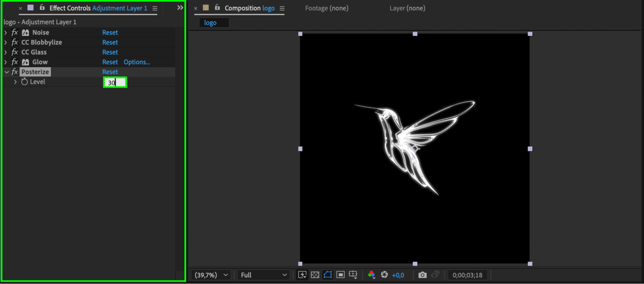Image resolution: width=644 pixels, height=284 pixels.
Task: Open the Layer (none) tab
Action: click(407, 8)
